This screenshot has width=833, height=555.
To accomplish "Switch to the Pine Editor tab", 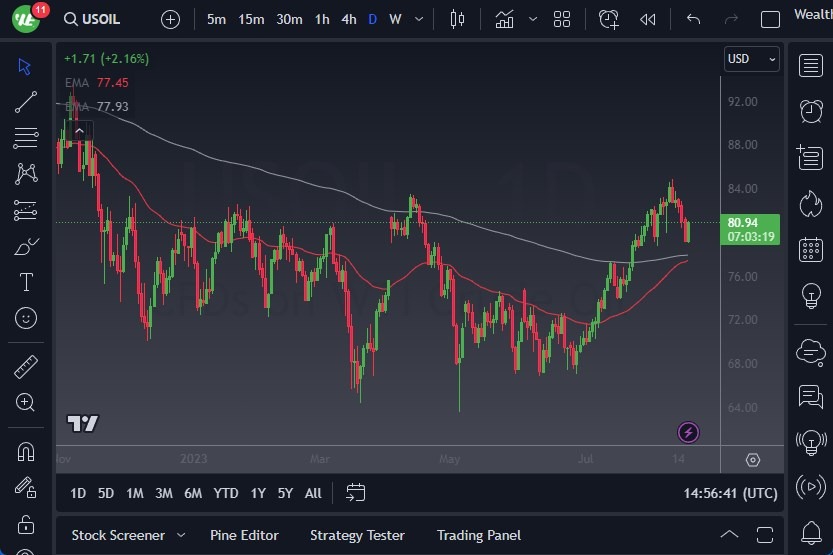I will pos(244,535).
